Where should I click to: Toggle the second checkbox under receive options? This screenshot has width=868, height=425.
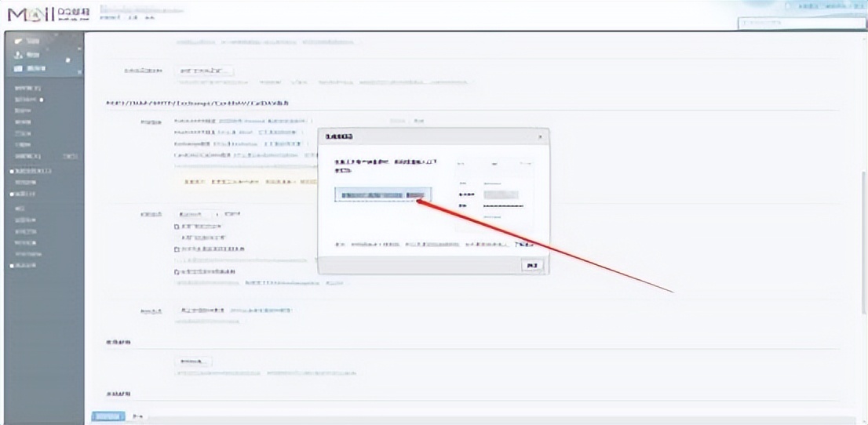point(177,249)
